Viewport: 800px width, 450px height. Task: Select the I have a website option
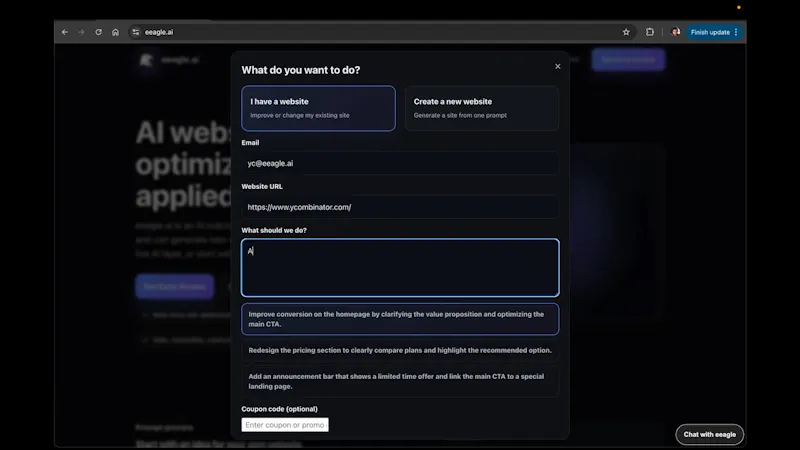(318, 108)
